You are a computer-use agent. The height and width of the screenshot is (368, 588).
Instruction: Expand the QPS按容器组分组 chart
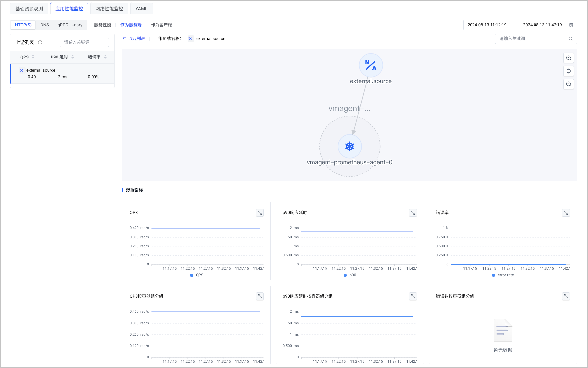260,296
